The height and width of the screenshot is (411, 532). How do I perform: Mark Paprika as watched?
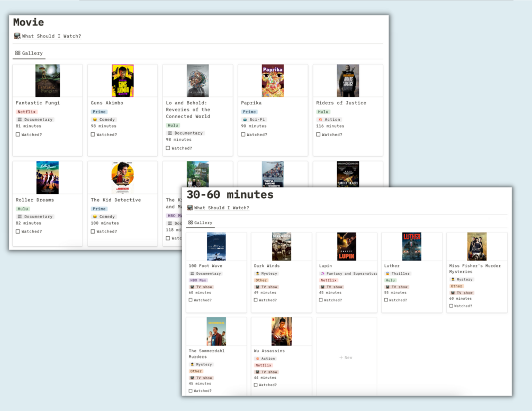243,135
